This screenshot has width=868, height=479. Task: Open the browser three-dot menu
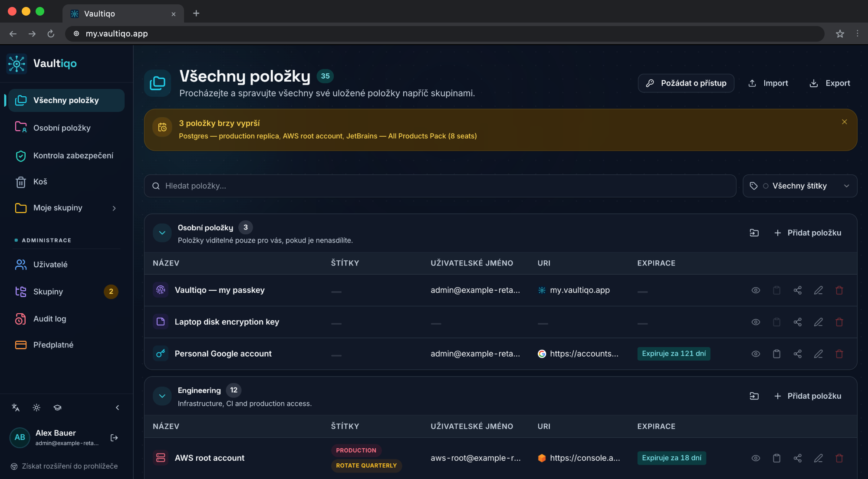(857, 34)
